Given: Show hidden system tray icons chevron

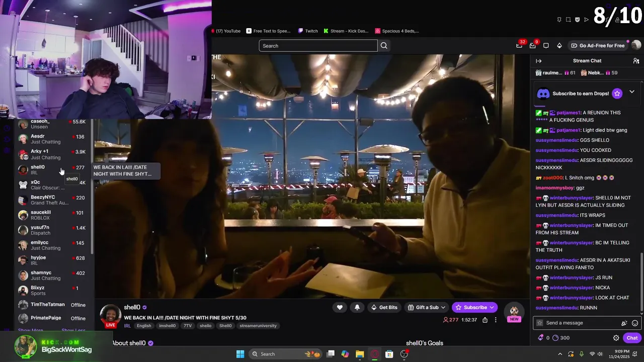Looking at the screenshot, I should pos(560,354).
